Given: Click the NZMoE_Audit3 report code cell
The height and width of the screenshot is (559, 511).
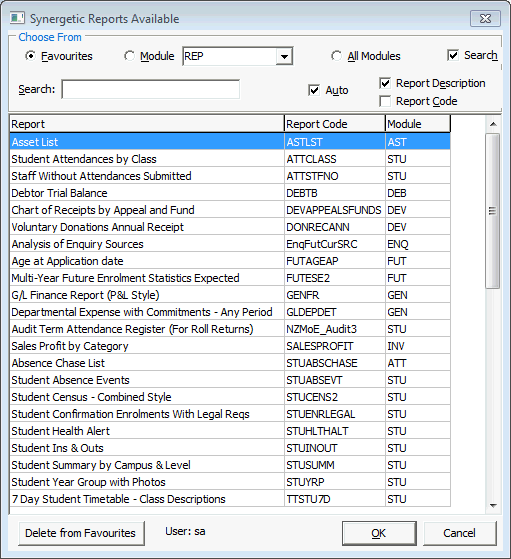Looking at the screenshot, I should pyautogui.click(x=335, y=329).
